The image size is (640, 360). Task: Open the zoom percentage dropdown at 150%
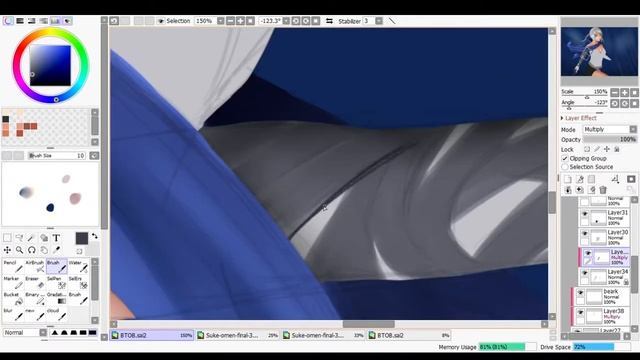tap(220, 21)
